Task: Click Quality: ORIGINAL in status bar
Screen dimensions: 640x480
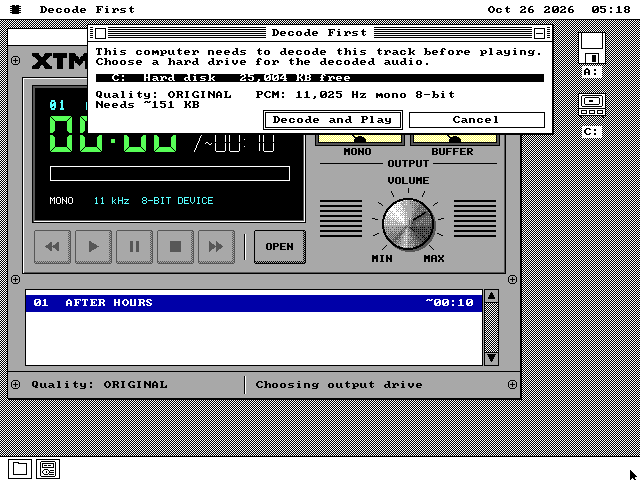Action: (x=99, y=384)
